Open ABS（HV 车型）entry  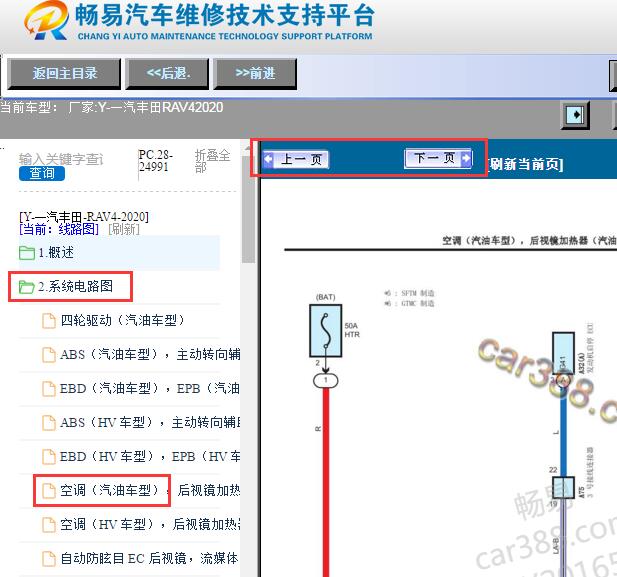point(150,423)
